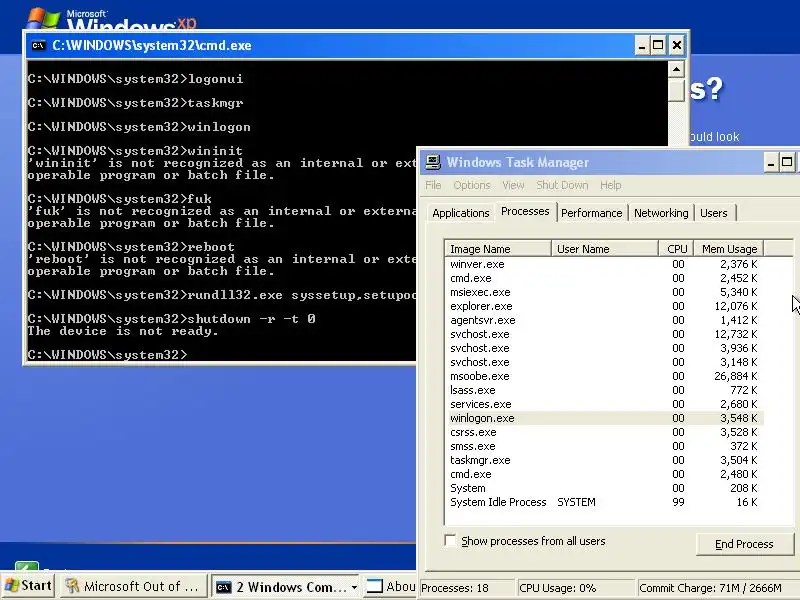
Task: Open the Options menu in Task Manager
Action: coord(471,185)
